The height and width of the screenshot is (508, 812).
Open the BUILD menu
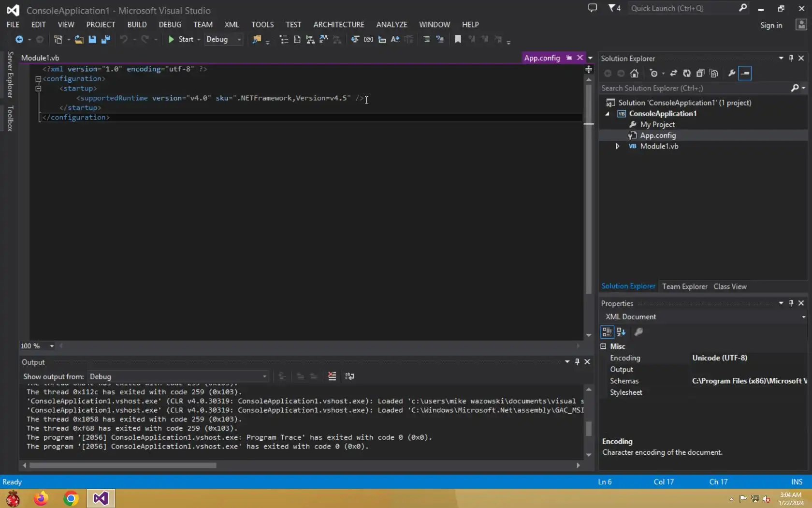click(x=137, y=25)
